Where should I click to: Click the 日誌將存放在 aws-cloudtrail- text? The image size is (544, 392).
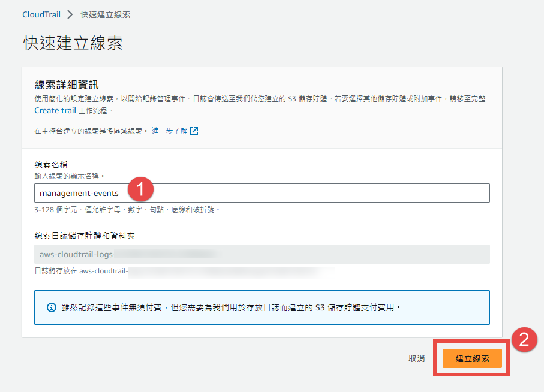click(81, 271)
